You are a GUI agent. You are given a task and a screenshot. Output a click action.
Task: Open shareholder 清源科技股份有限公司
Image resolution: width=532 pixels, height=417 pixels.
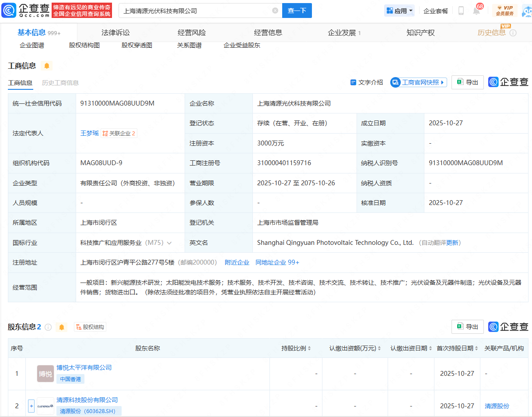pos(87,400)
